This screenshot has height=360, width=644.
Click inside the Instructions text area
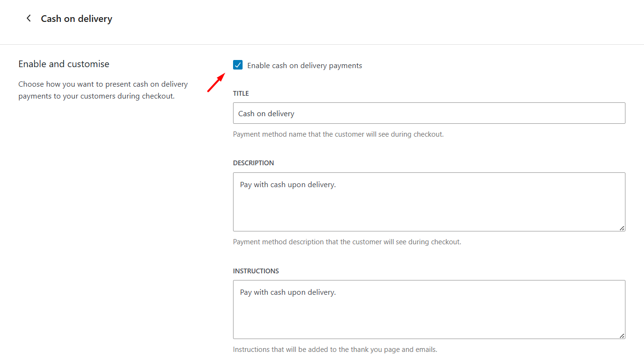click(x=429, y=310)
